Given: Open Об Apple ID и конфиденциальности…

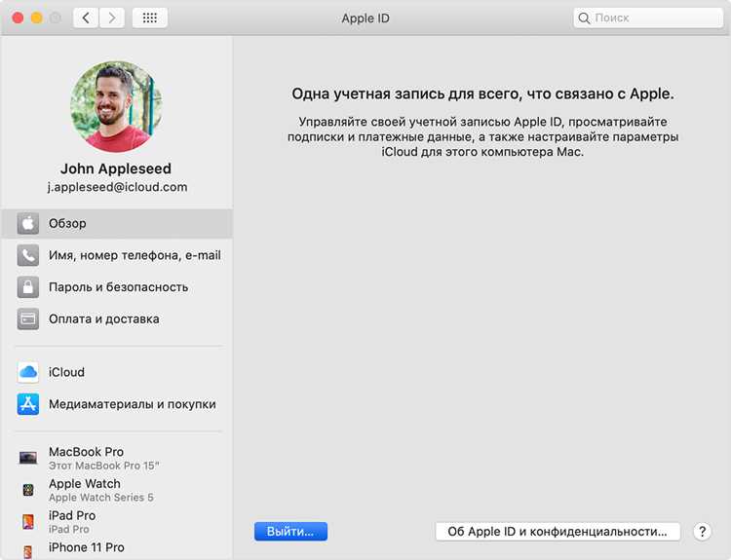Looking at the screenshot, I should pos(558,531).
